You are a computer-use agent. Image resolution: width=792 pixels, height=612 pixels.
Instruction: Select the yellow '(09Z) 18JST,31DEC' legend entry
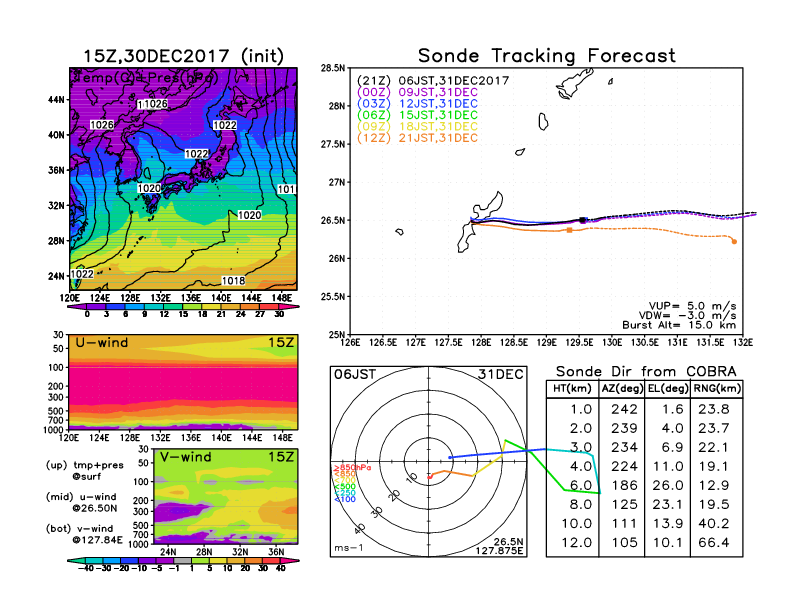pos(417,127)
